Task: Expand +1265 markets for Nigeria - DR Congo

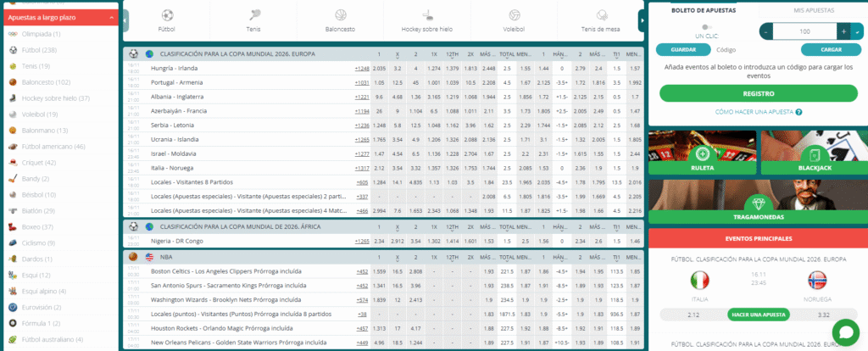Action: click(362, 242)
